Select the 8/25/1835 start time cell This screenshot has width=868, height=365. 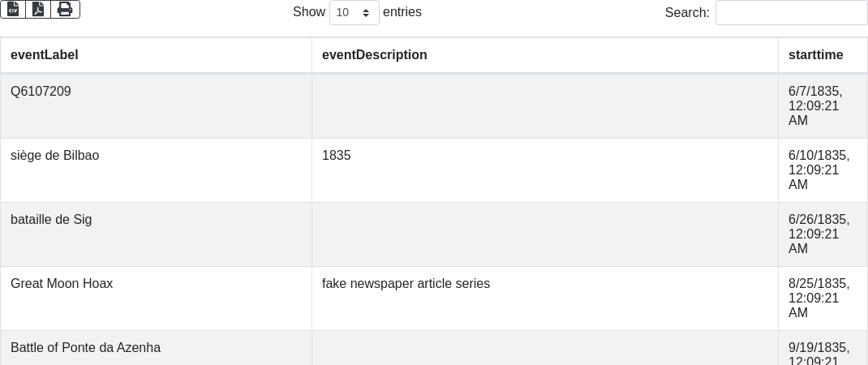pyautogui.click(x=819, y=298)
